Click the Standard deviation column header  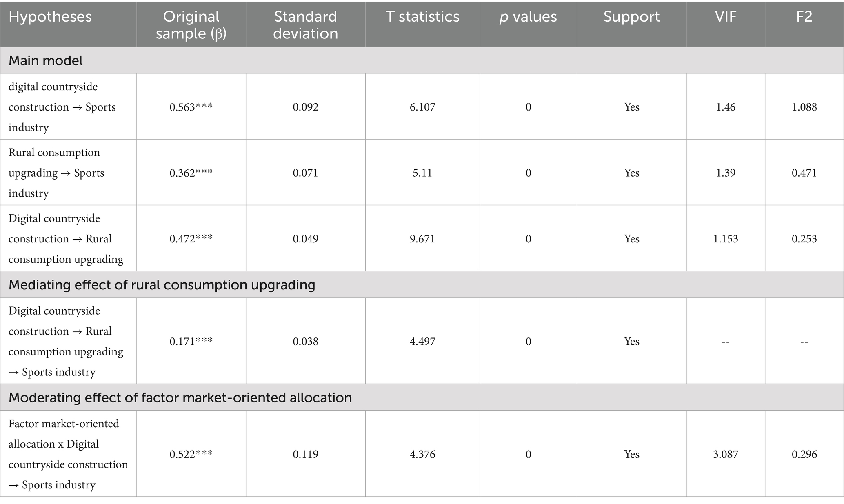click(x=305, y=25)
